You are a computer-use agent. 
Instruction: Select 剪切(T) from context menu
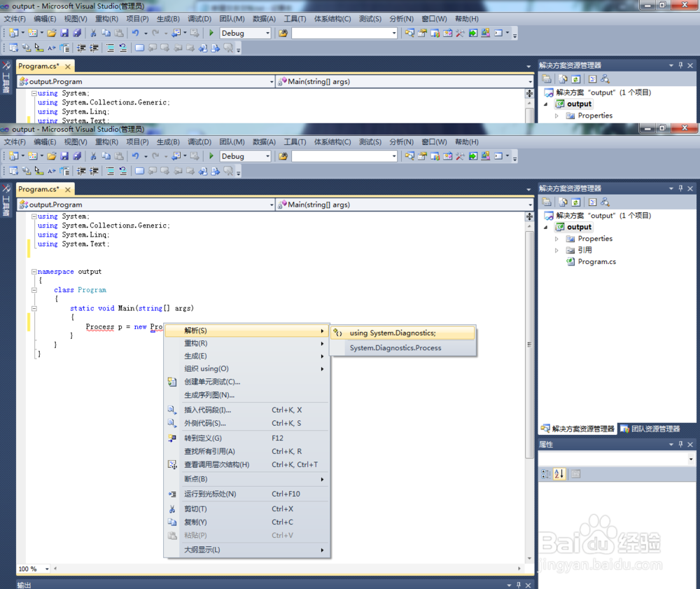[x=247, y=509]
